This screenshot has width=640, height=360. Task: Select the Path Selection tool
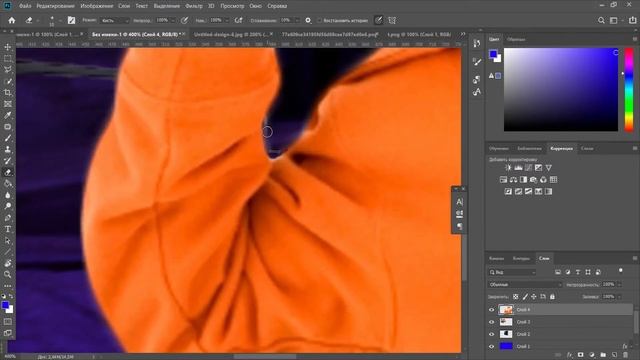(8, 241)
